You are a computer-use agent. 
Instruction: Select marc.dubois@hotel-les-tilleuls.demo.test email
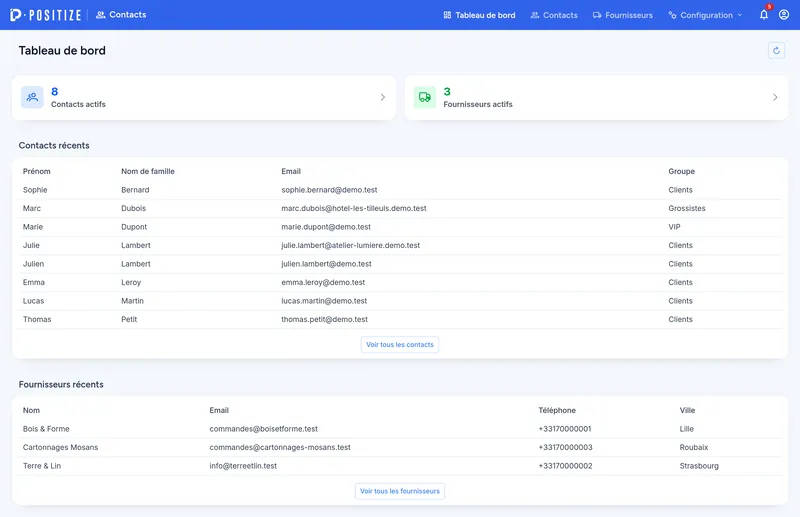[354, 208]
